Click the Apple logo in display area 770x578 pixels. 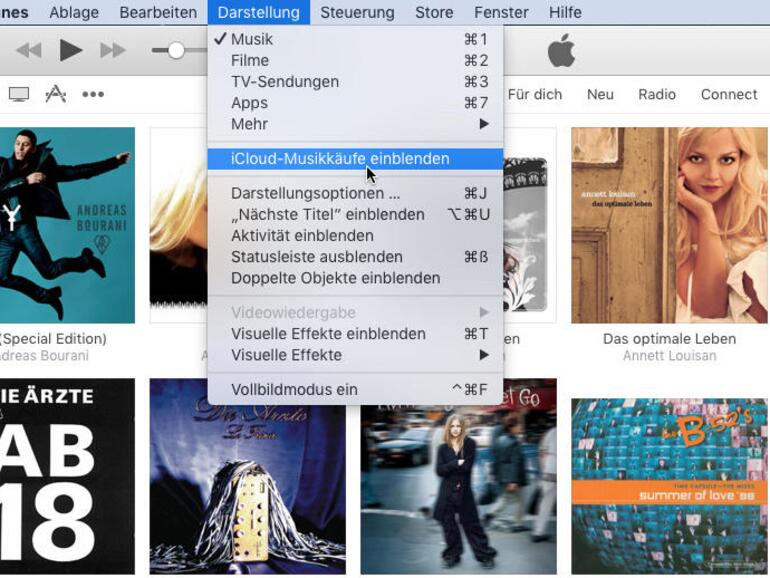[x=561, y=50]
